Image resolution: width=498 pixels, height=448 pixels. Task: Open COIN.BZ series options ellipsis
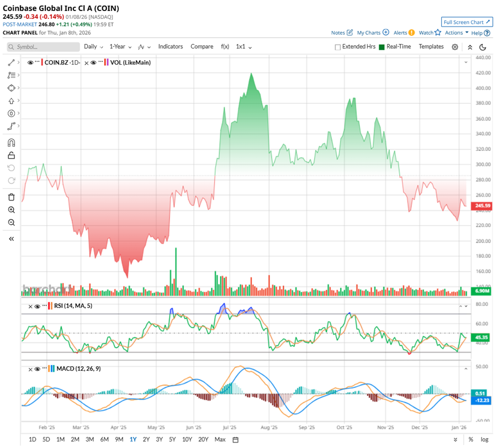tap(37, 61)
